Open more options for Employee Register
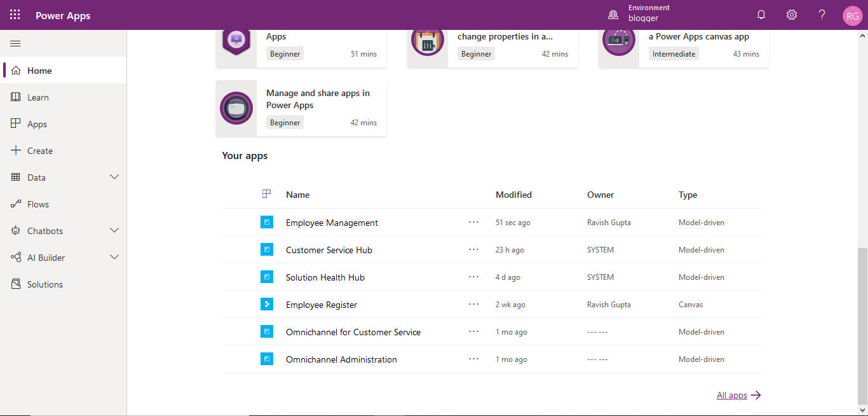Screen dimensions: 868x416 point(473,304)
